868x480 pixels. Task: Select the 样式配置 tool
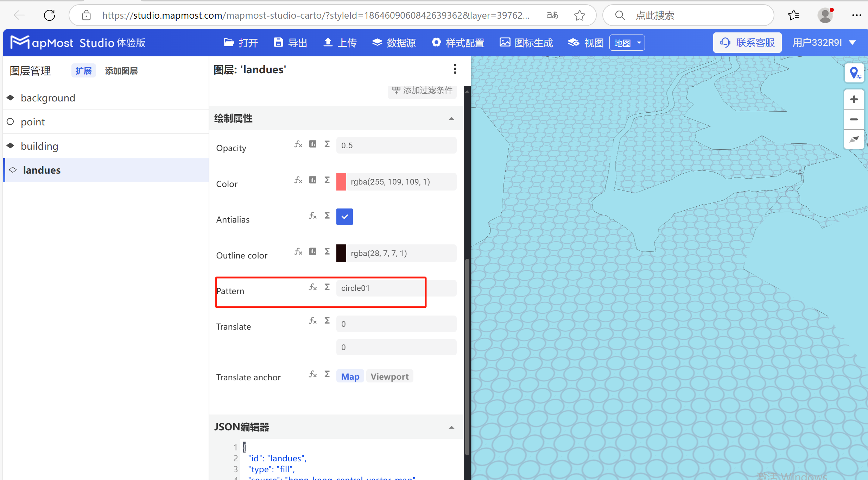[x=458, y=42]
